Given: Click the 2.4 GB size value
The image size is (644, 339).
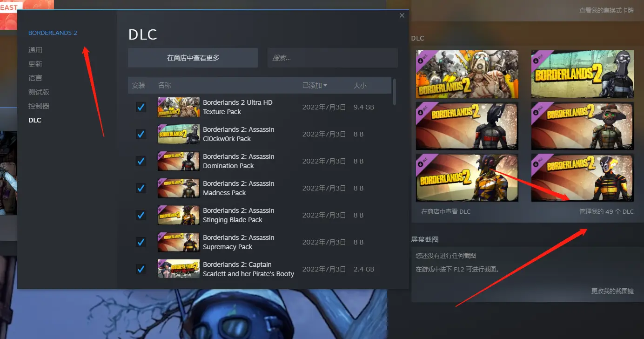Looking at the screenshot, I should pyautogui.click(x=364, y=269).
